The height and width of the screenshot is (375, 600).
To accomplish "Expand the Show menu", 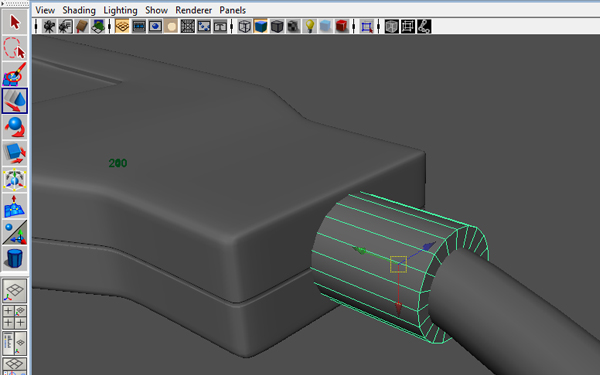I will point(156,10).
